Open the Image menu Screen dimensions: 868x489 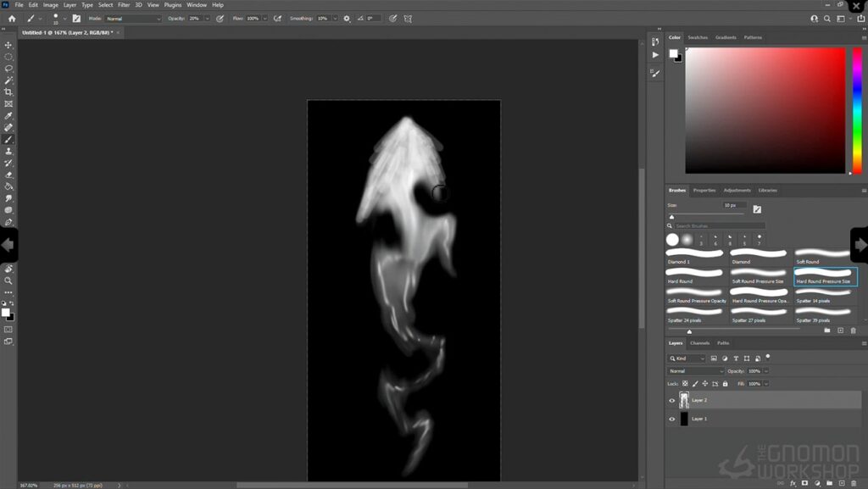pyautogui.click(x=50, y=5)
